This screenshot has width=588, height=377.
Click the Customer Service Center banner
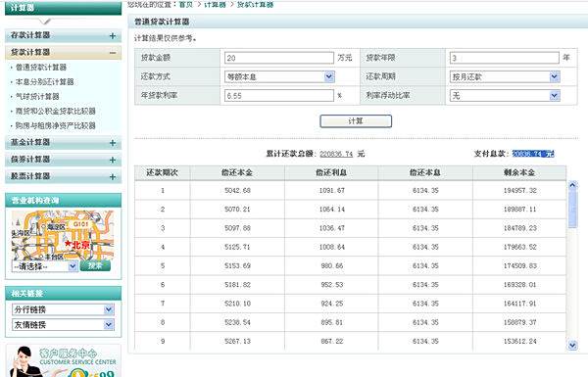coord(63,361)
